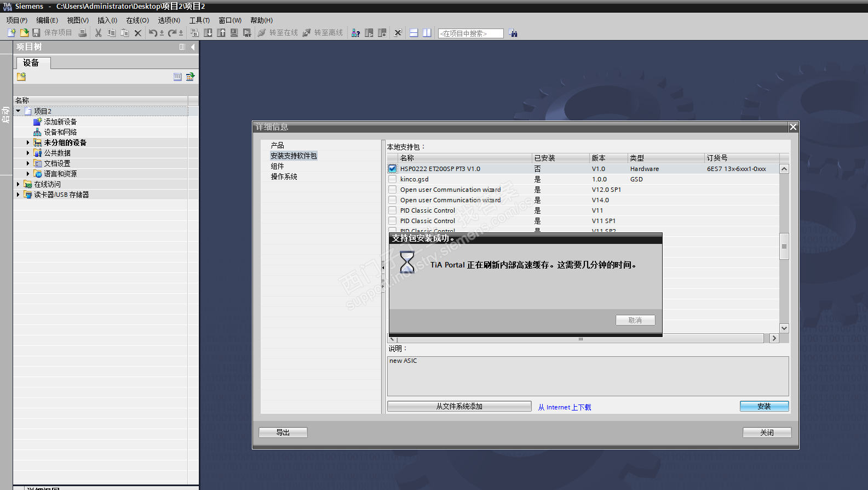Click the Cross-reference toolbar icon

click(398, 33)
